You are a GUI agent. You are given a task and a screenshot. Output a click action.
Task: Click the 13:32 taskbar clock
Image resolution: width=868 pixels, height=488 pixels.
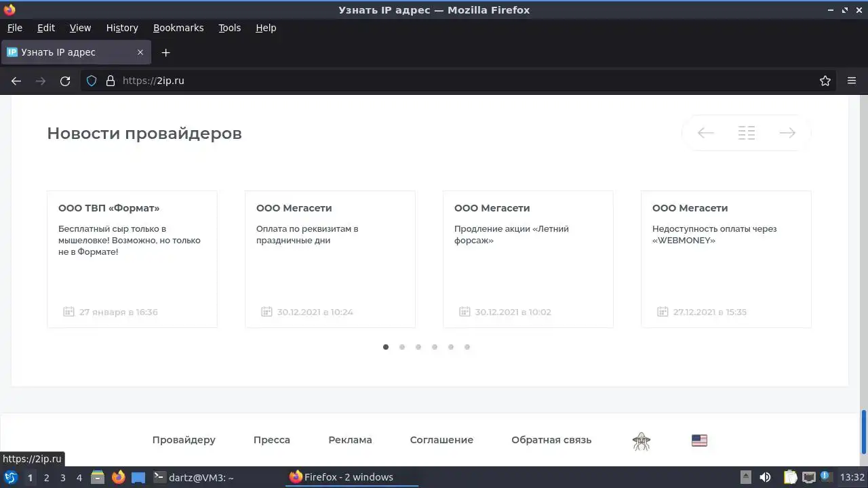(x=852, y=477)
